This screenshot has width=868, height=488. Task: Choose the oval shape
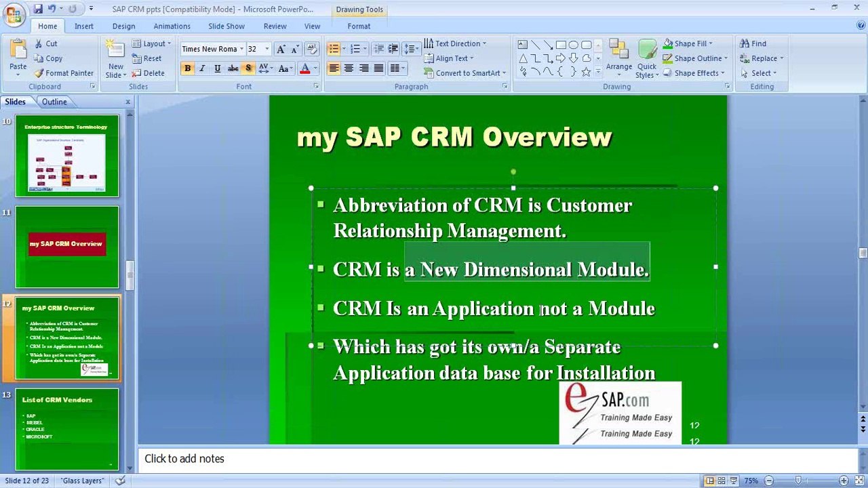[x=574, y=45]
